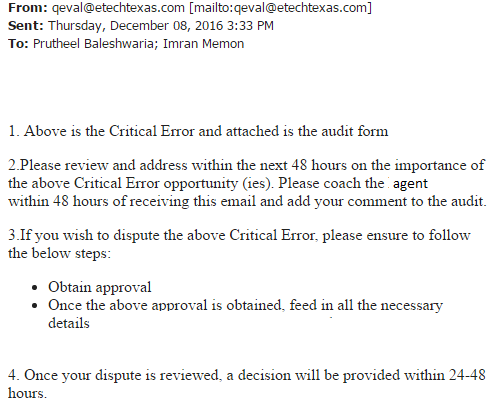Image resolution: width=501 pixels, height=408 pixels.
Task: Click the bullet starting 'Once the above approval'
Action: [245, 314]
